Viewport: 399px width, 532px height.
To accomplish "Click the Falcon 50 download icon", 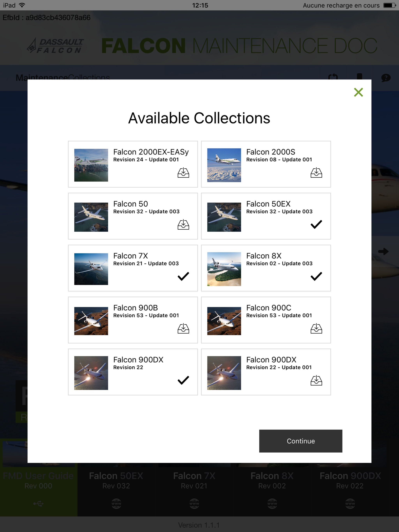I will pos(183,225).
